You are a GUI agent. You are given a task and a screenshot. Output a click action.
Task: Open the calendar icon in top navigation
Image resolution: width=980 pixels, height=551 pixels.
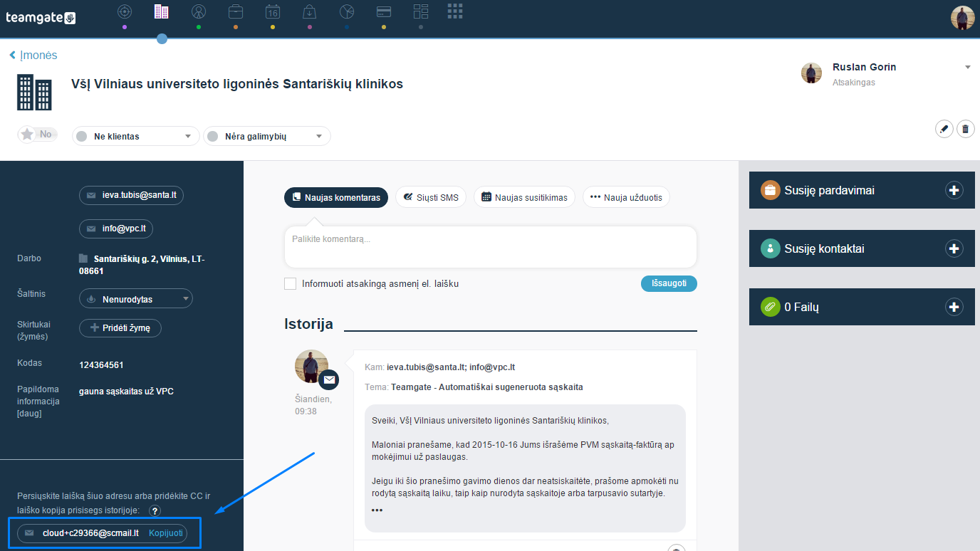[x=273, y=11]
